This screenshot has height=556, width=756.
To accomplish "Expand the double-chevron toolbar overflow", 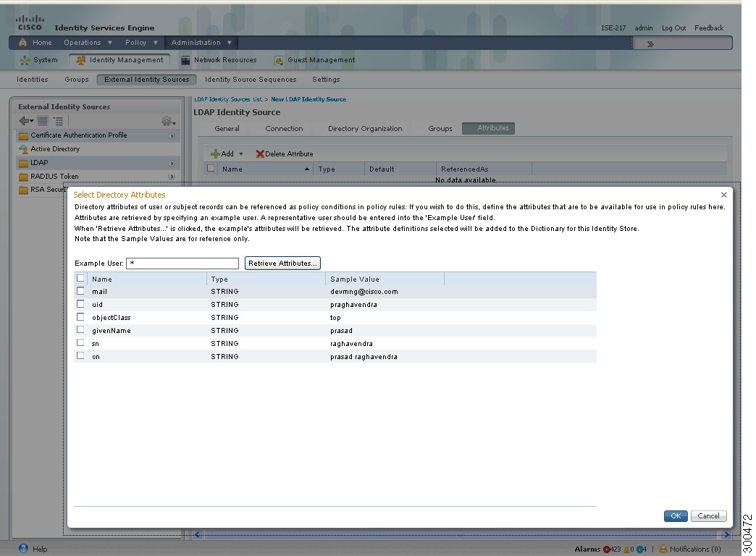I will pos(650,44).
